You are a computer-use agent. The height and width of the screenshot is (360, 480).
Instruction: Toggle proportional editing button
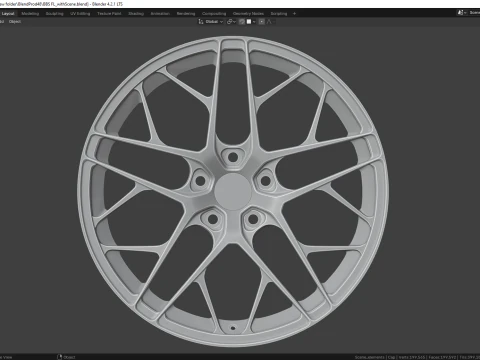coord(262,22)
